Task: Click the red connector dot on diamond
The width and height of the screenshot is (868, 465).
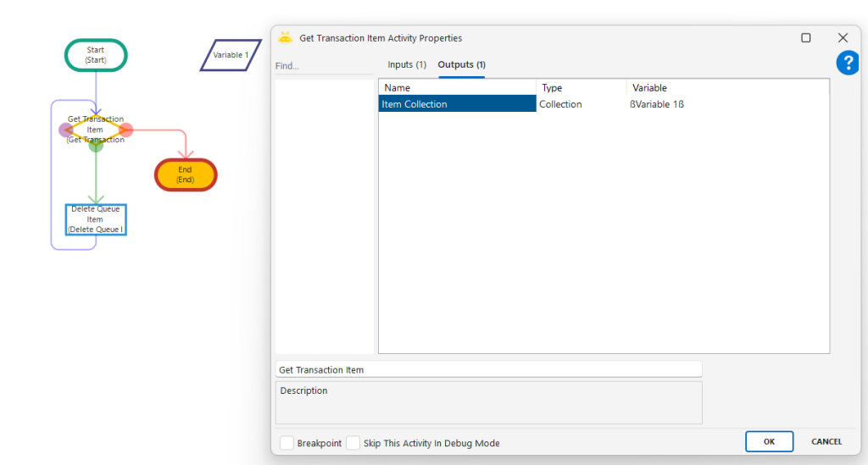Action: pyautogui.click(x=126, y=130)
